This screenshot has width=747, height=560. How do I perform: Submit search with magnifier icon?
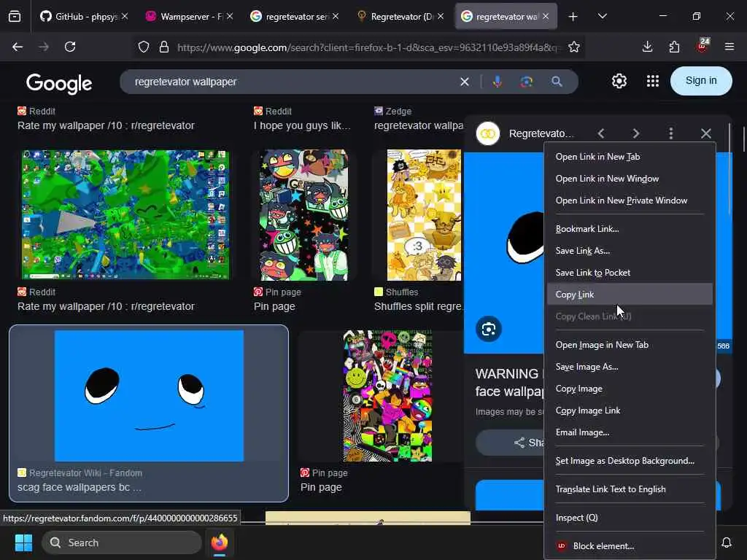click(557, 82)
